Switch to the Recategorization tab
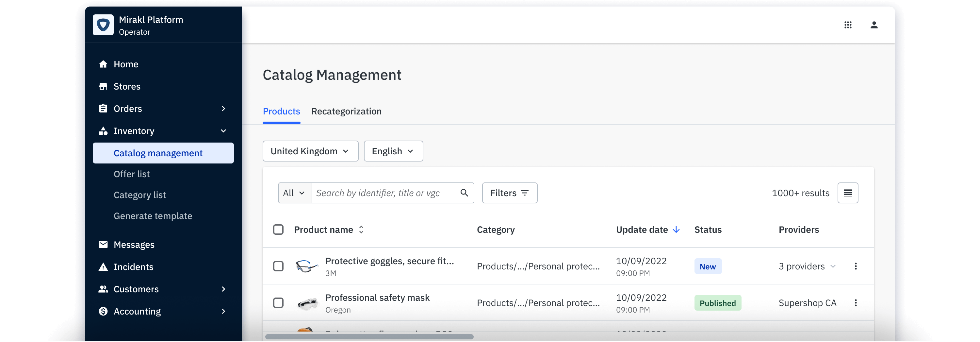Viewport: 980px width, 342px height. pyautogui.click(x=346, y=111)
